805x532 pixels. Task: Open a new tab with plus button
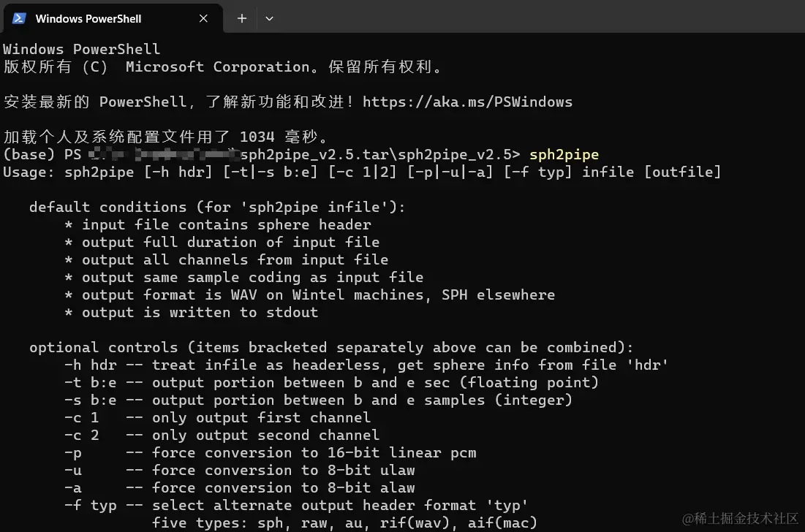242,18
